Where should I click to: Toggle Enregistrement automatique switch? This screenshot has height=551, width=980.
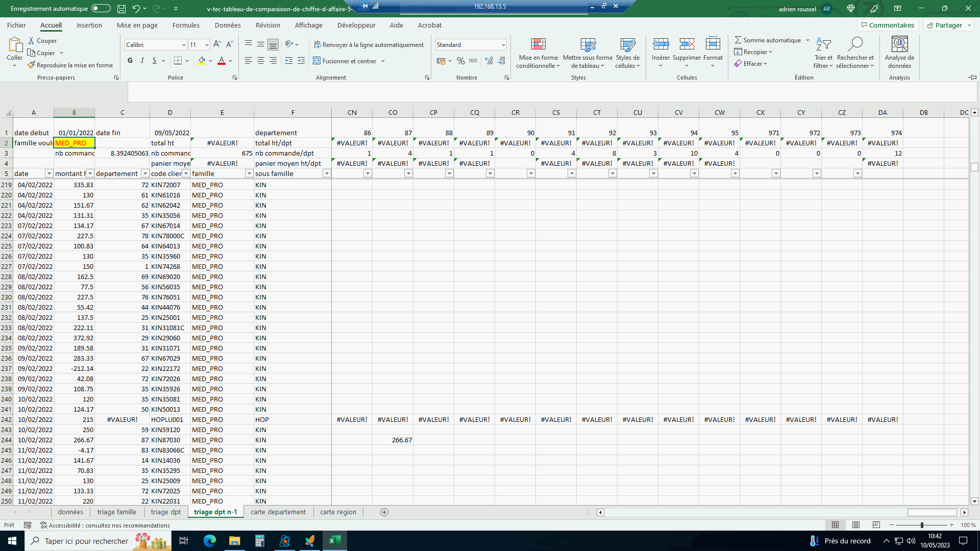(x=101, y=9)
